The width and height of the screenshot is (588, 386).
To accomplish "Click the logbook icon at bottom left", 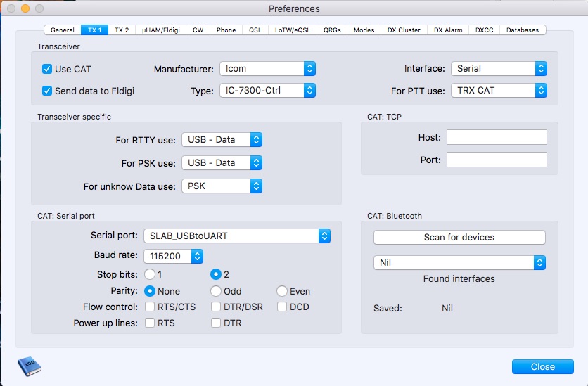I will [29, 365].
